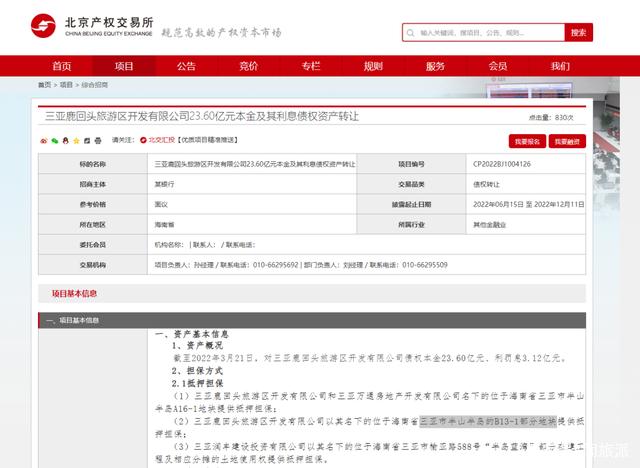Open the 北交汇投 link
Image resolution: width=640 pixels, height=468 pixels.
click(161, 140)
